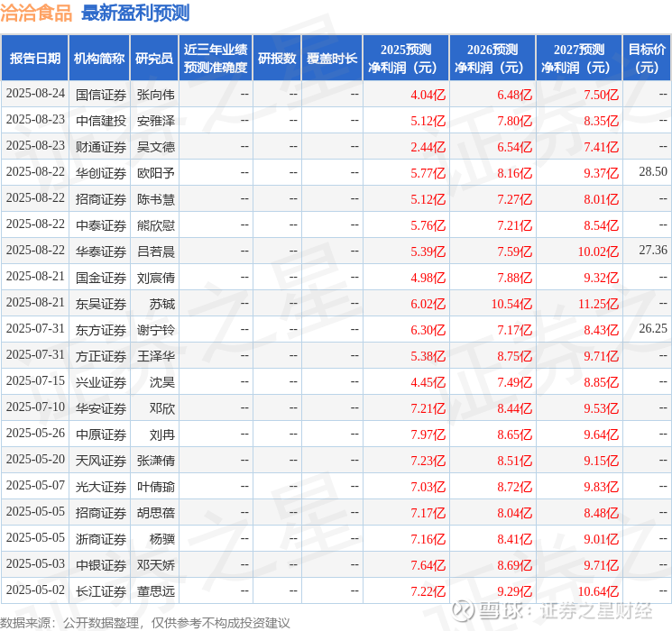672x631 pixels.
Task: Select the 东吴证券 institution cell
Action: (101, 304)
